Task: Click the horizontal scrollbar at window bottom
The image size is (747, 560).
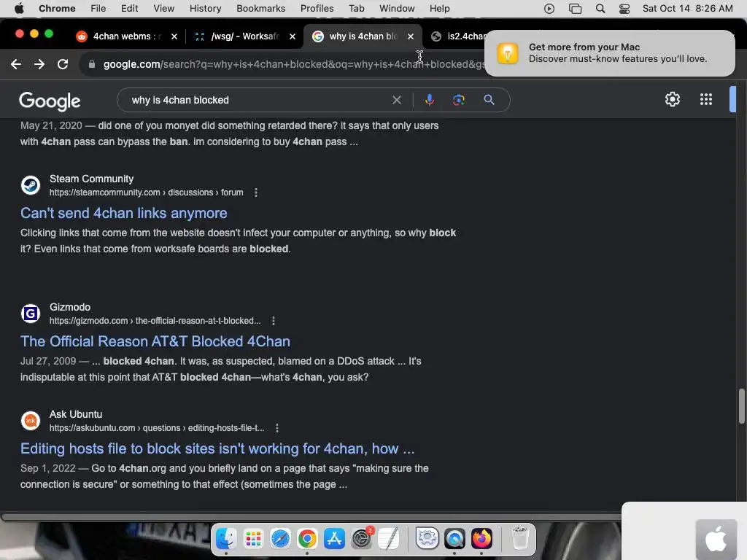Action: 311,517
